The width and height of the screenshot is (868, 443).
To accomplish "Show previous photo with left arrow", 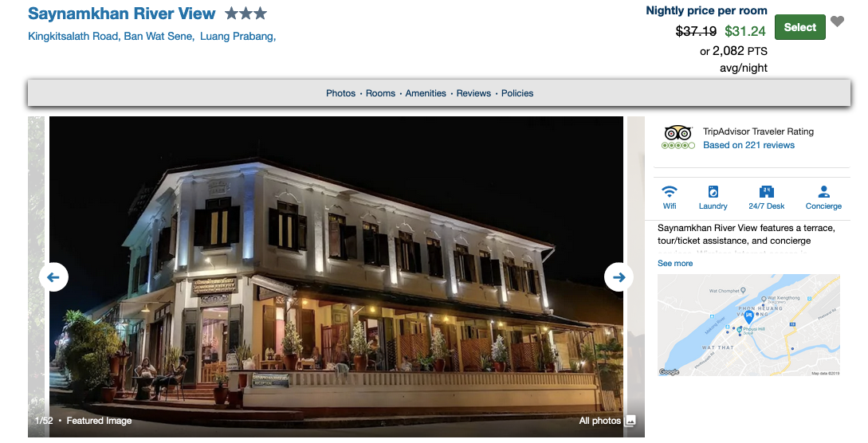I will [53, 277].
